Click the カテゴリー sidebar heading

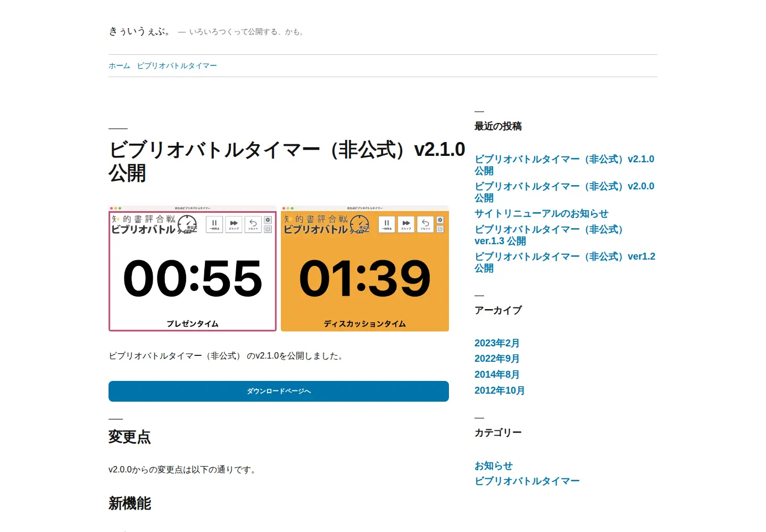(x=498, y=433)
